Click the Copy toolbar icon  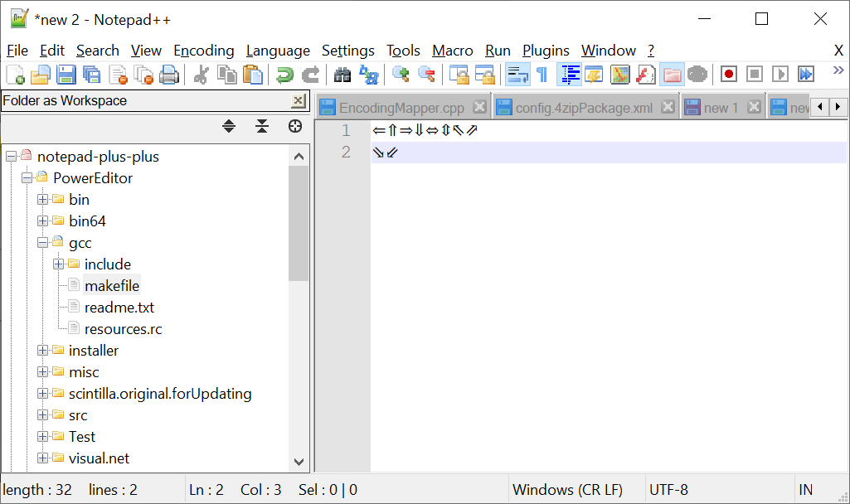click(227, 75)
